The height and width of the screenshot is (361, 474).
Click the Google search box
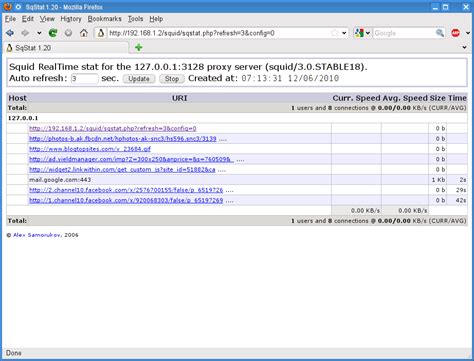pos(403,33)
